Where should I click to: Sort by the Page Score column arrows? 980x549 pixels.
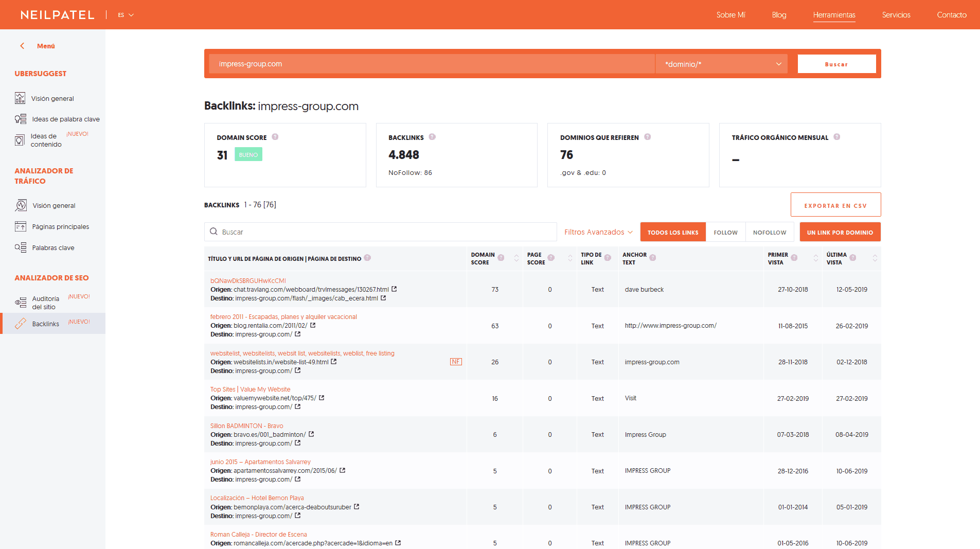click(570, 258)
